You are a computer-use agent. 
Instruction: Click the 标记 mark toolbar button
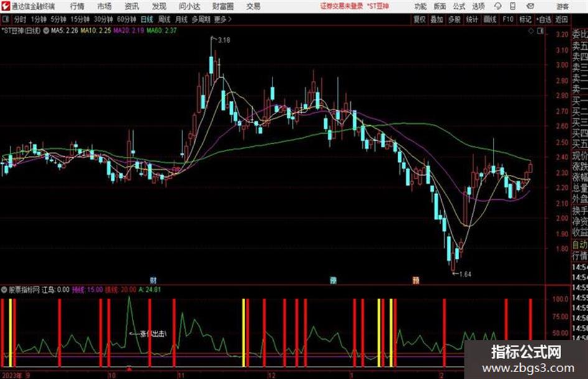coord(525,19)
